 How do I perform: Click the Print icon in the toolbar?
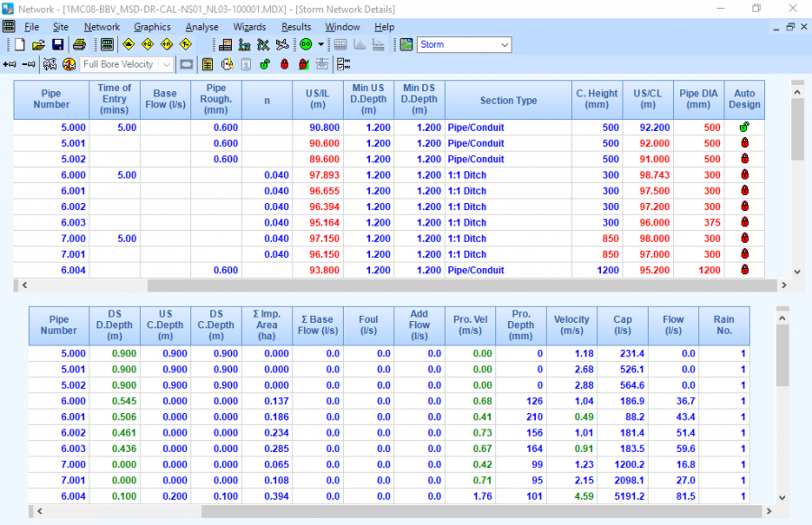79,44
